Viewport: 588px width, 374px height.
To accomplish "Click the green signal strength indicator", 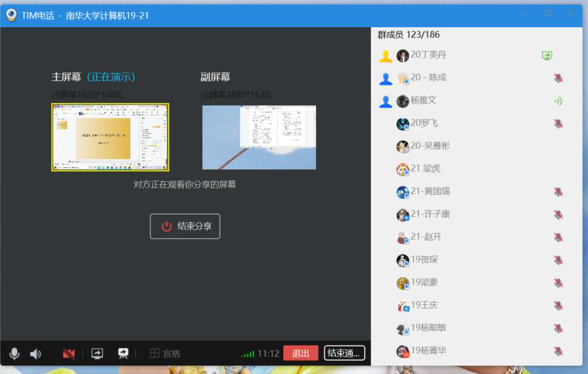I will (x=247, y=353).
